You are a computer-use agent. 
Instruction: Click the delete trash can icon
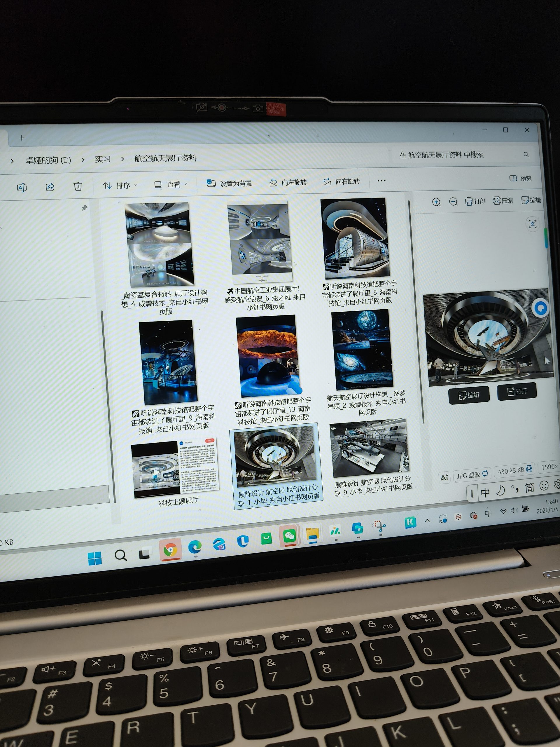78,186
